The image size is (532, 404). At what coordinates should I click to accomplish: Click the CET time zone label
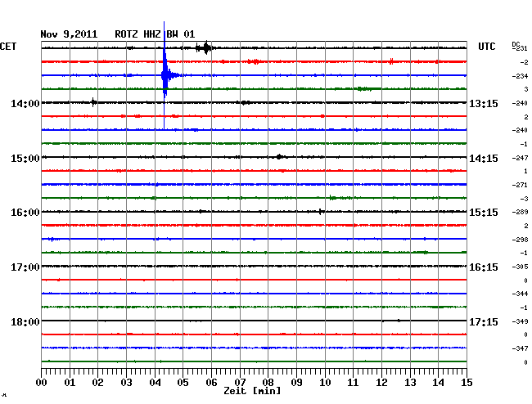(x=8, y=47)
